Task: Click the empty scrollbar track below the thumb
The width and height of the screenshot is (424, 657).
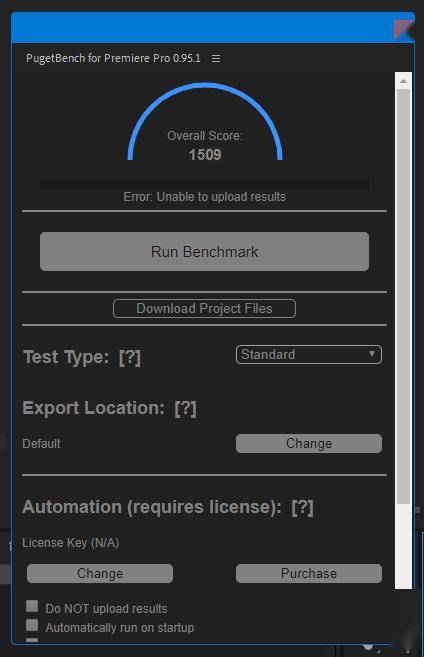Action: [403, 546]
